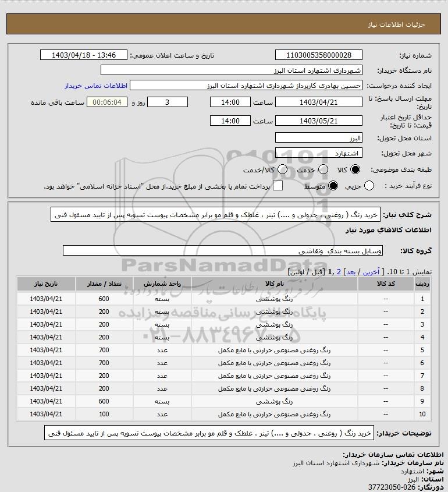
Task: Click the delivery city field اشتهارد
Action: [318, 153]
